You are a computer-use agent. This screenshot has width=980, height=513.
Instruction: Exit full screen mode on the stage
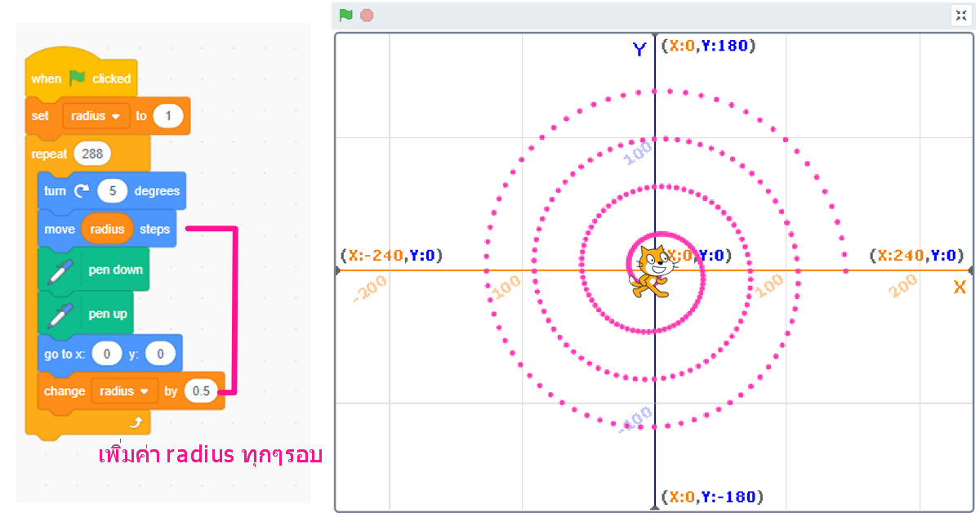[961, 16]
